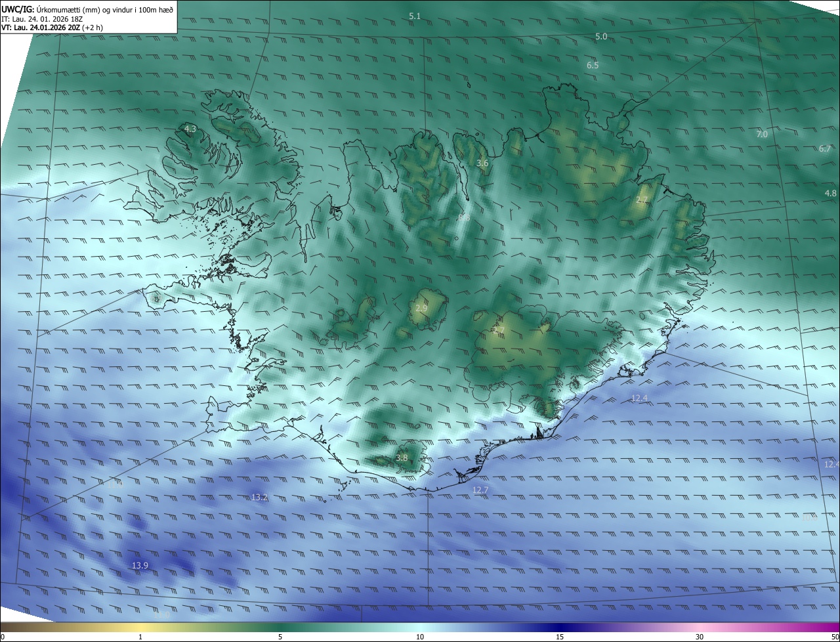840x642 pixels.
Task: Click the 2.9 value on the glacier
Action: coord(421,308)
